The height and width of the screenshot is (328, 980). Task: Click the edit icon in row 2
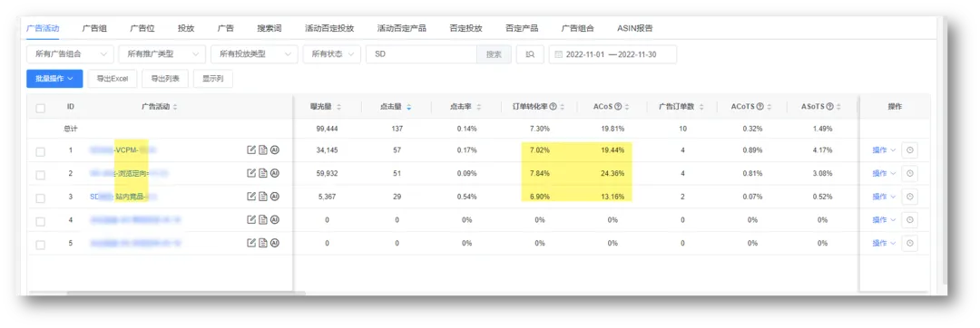click(x=252, y=173)
